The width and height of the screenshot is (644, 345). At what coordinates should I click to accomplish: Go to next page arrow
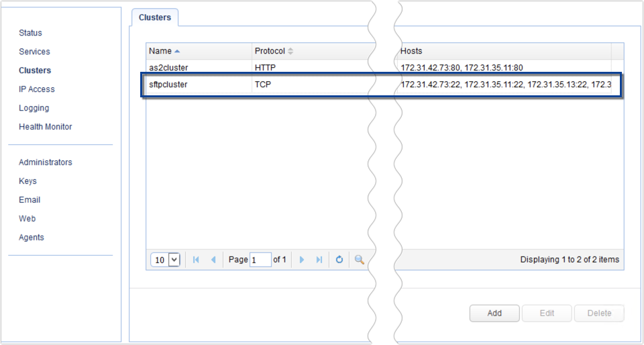302,260
